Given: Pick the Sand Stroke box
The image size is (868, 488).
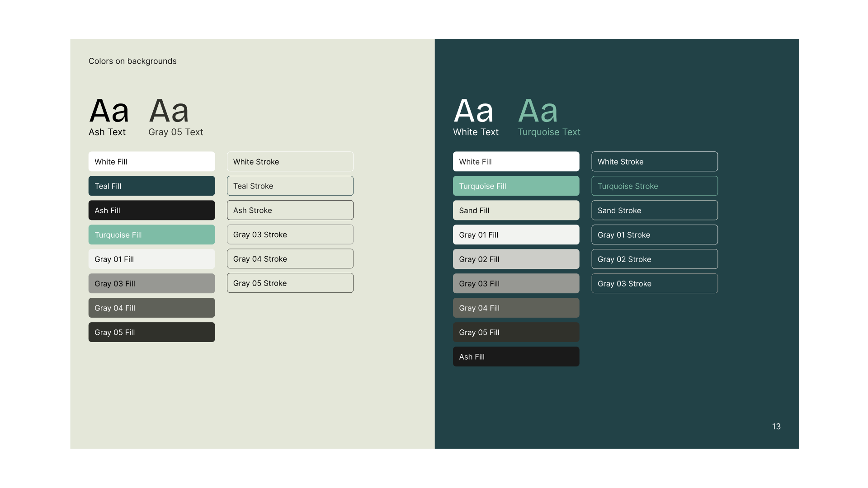Looking at the screenshot, I should [655, 210].
